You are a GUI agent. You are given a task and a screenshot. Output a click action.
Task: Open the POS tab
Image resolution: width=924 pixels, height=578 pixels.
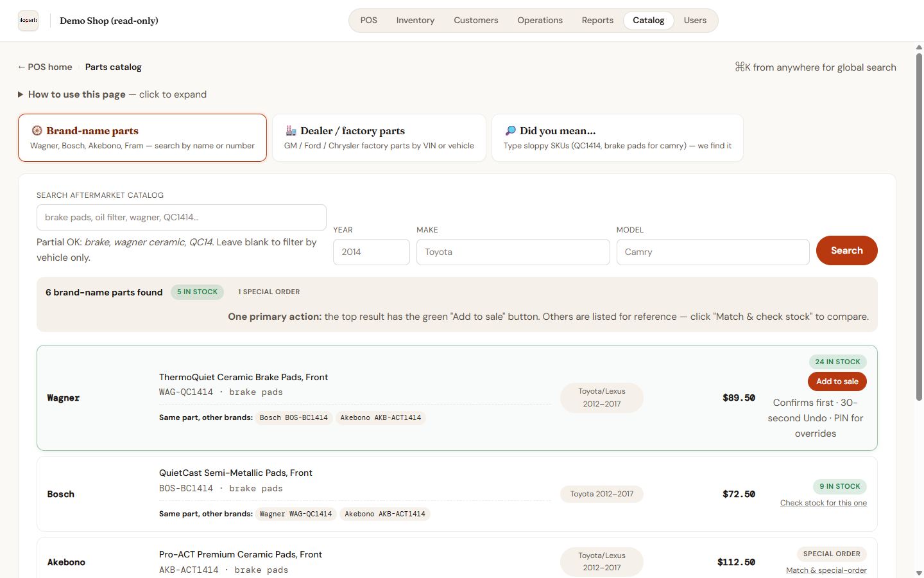(x=369, y=21)
